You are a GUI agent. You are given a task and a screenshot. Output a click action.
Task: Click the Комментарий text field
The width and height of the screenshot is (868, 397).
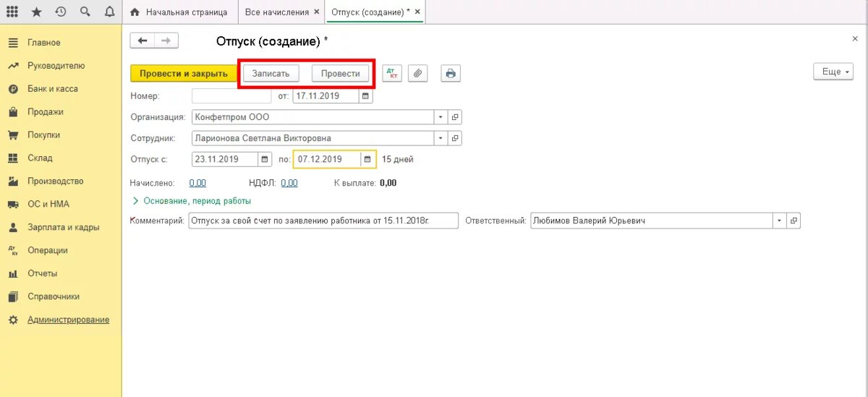point(323,221)
